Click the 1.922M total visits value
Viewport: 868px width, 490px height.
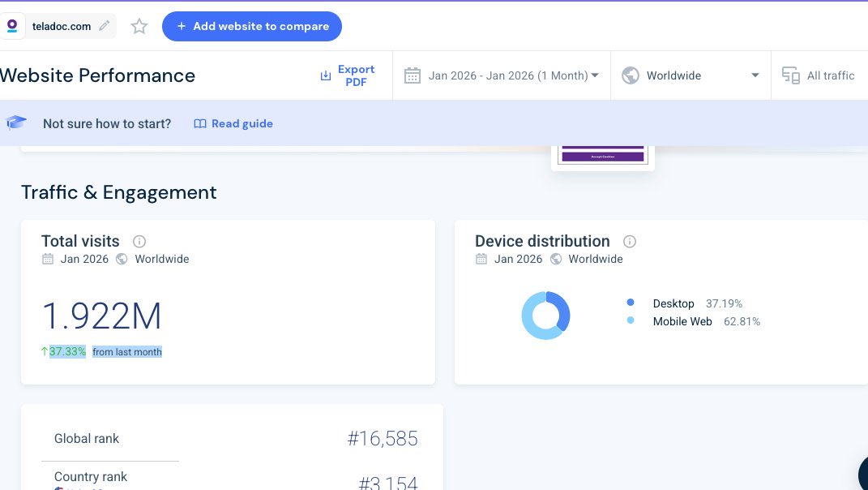coord(102,316)
